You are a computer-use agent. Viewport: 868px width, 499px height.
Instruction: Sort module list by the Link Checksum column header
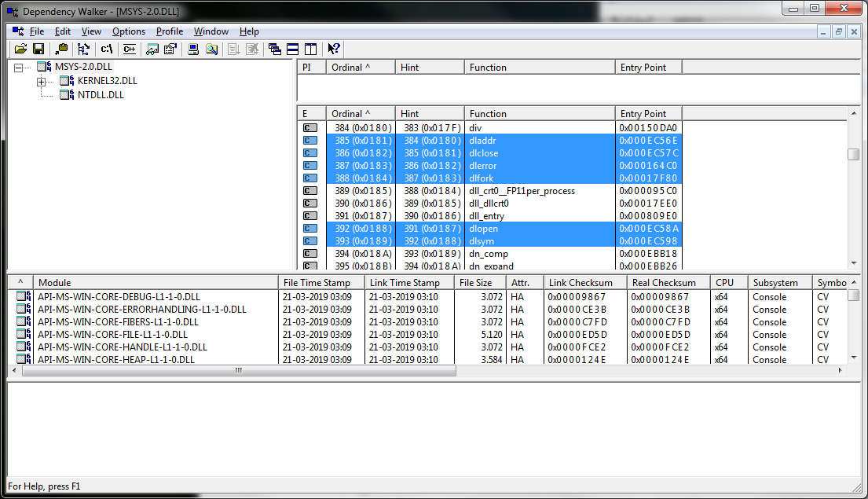pyautogui.click(x=585, y=282)
